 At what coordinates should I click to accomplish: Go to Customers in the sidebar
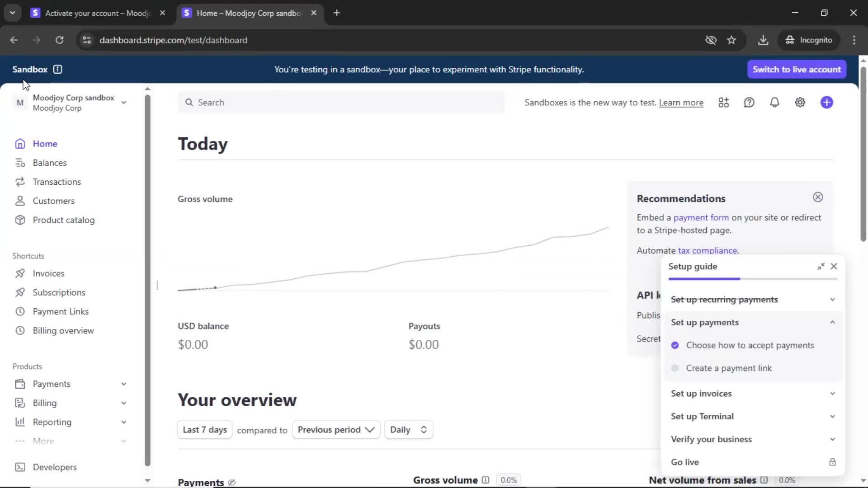53,201
